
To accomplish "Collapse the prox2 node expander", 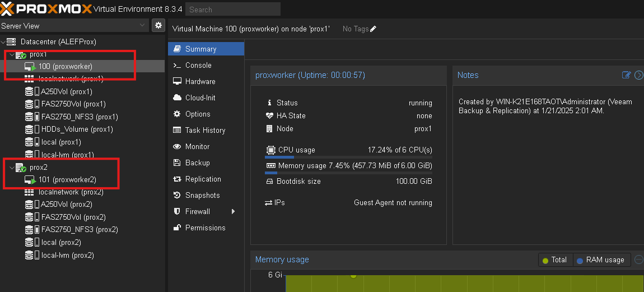I will (x=12, y=168).
